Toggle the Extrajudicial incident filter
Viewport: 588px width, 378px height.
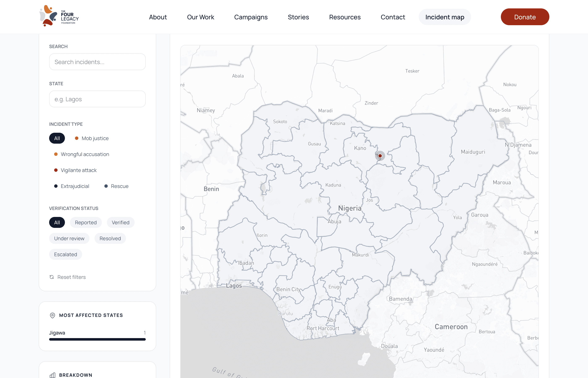[72, 186]
